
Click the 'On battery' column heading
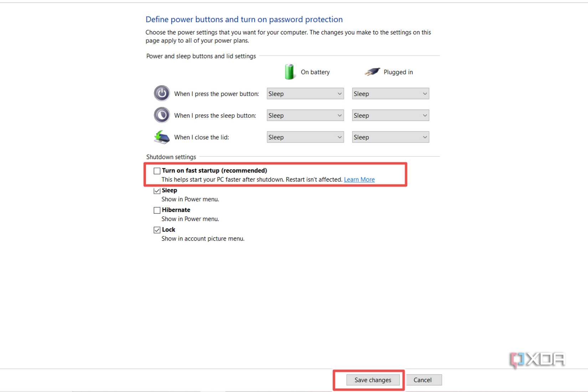(x=315, y=72)
